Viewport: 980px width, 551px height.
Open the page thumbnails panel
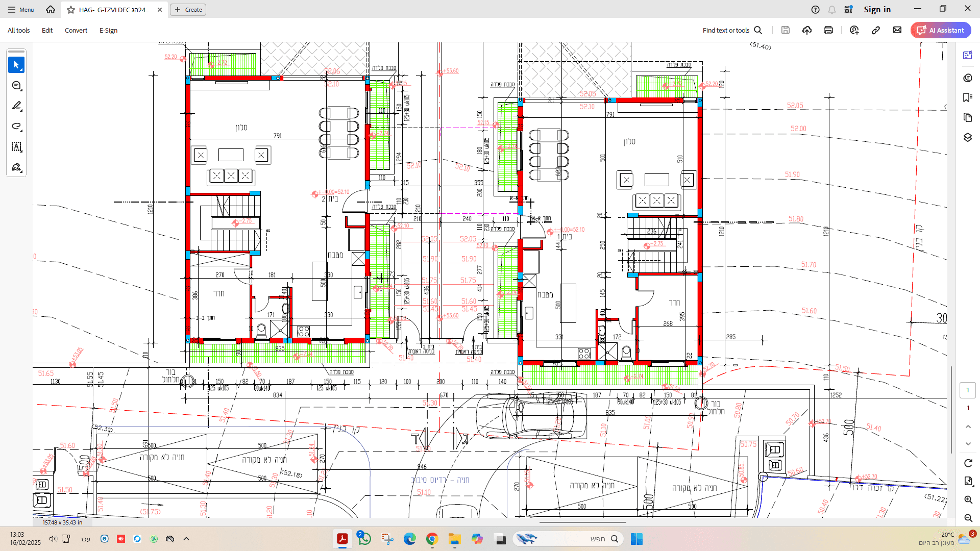(x=967, y=118)
